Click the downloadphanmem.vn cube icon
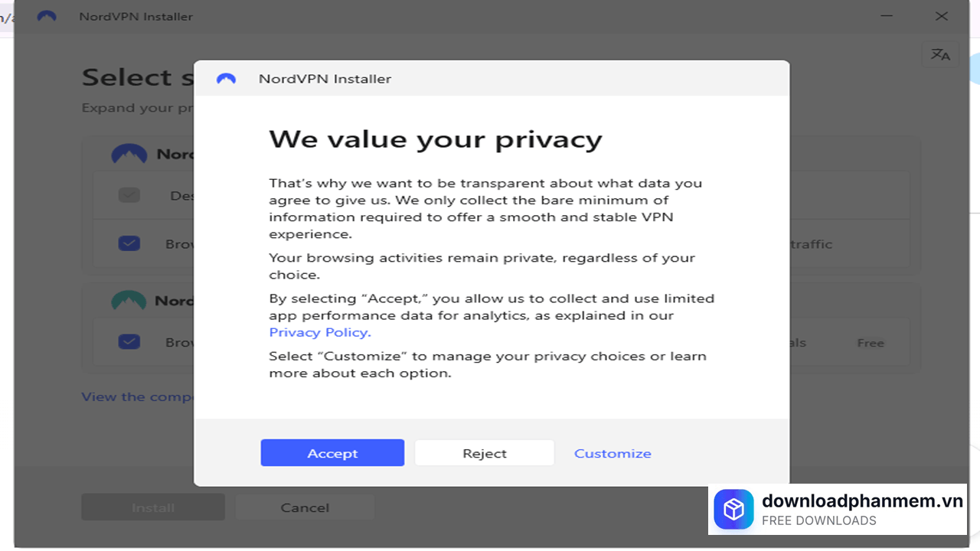This screenshot has height=551, width=980. (x=733, y=509)
